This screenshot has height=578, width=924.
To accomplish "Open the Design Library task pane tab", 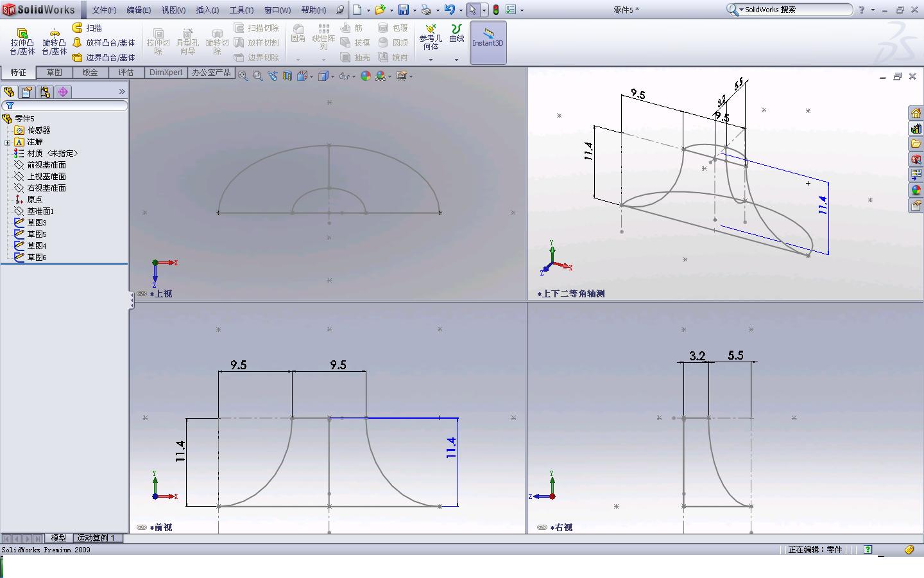I will (916, 128).
